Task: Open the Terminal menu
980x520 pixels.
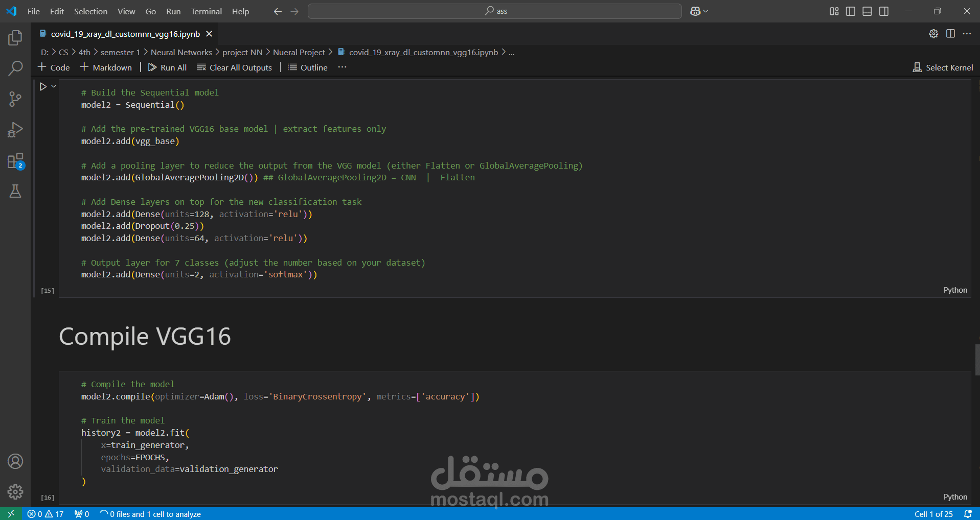Action: (x=206, y=11)
